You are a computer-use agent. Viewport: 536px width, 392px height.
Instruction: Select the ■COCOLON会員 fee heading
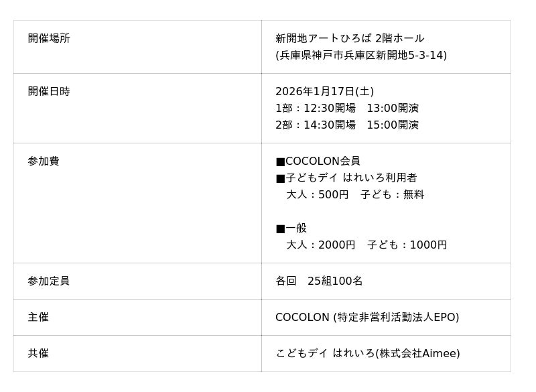click(x=318, y=161)
